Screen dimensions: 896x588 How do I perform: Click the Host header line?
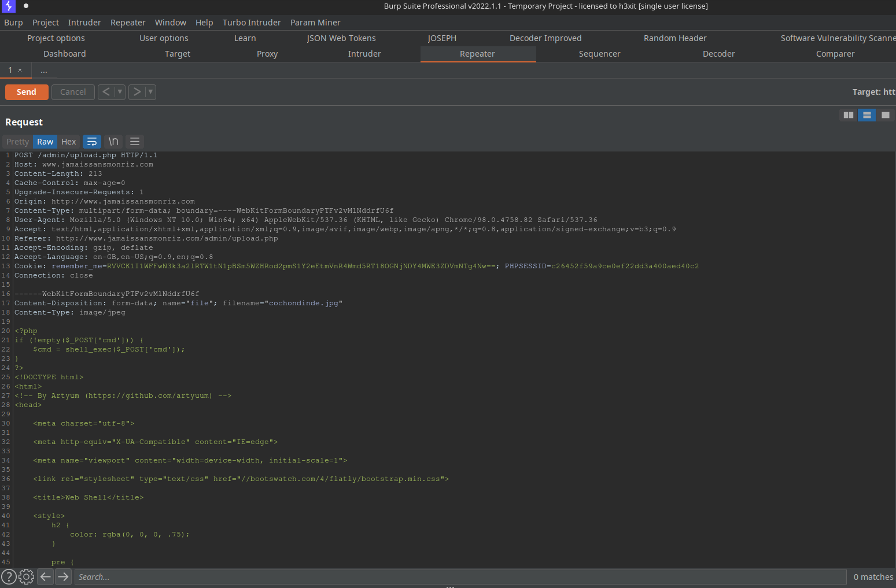(84, 164)
